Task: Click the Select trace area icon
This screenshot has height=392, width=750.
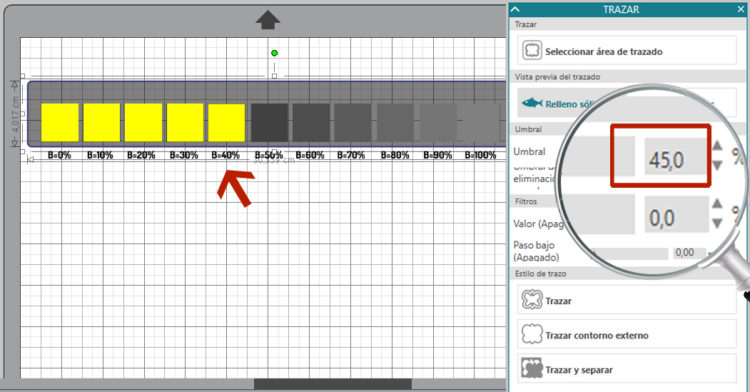Action: pos(532,50)
